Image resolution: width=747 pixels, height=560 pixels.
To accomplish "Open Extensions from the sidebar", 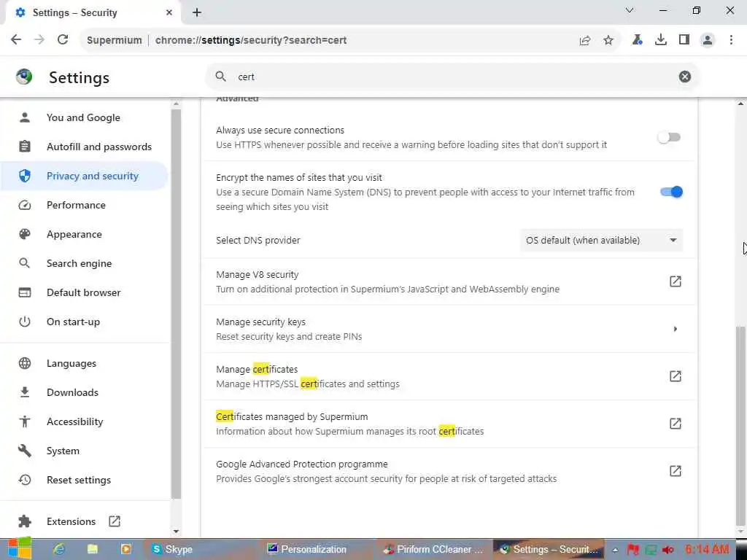I will coord(84,521).
